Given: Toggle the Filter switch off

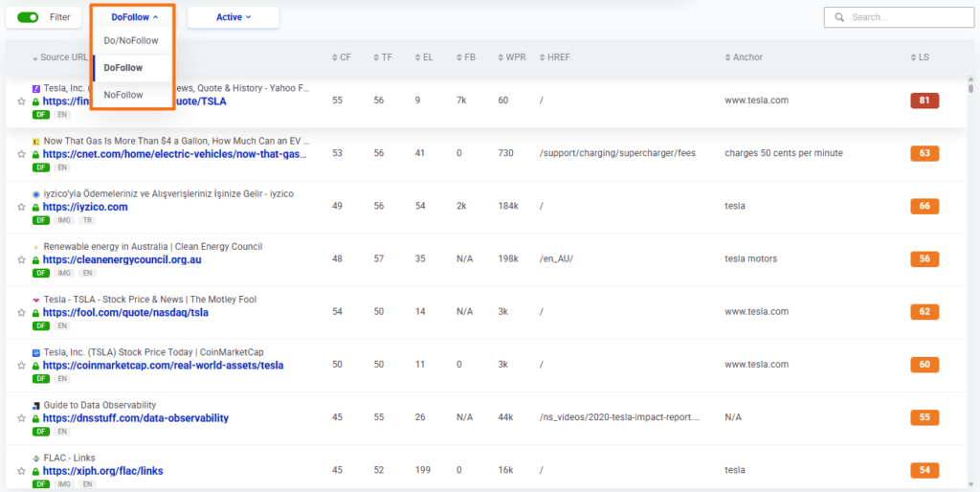Looking at the screenshot, I should click(x=28, y=17).
